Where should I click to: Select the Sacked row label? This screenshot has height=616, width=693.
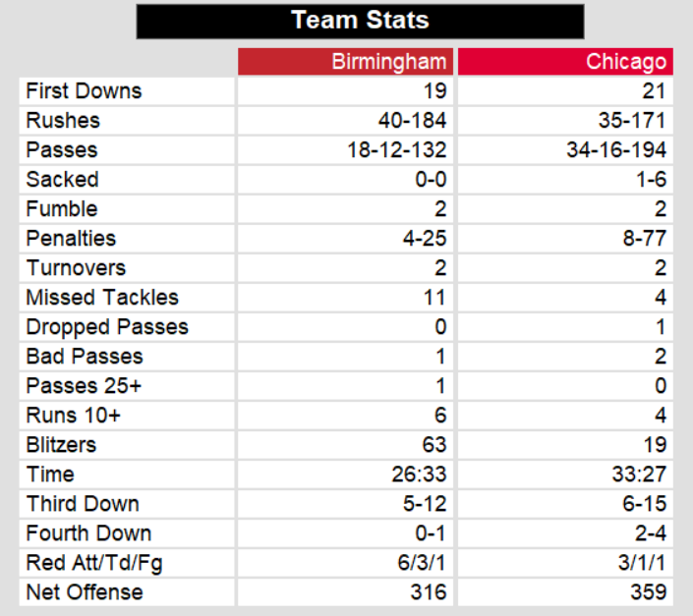click(x=63, y=180)
